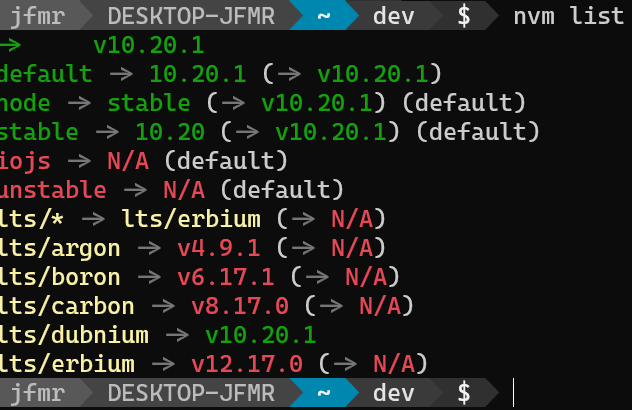Click the 'nvm list' command text

(570, 16)
